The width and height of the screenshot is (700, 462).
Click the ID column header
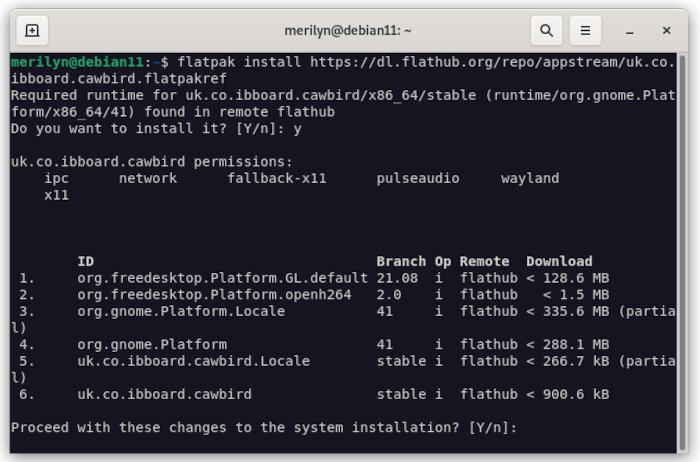click(x=86, y=261)
